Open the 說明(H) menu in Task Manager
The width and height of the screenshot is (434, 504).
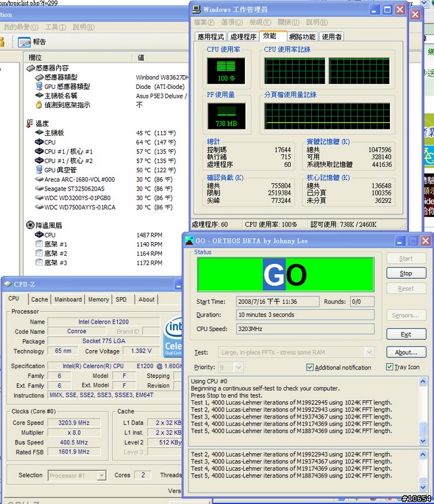(317, 22)
